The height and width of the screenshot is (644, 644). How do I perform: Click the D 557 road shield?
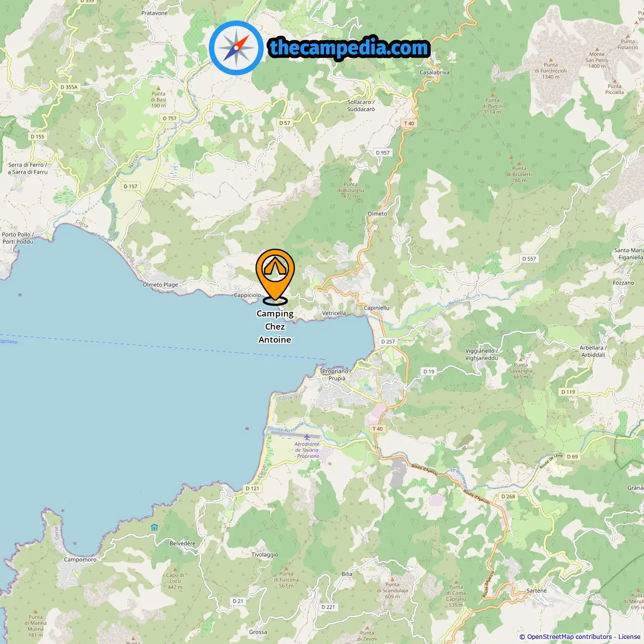(529, 259)
